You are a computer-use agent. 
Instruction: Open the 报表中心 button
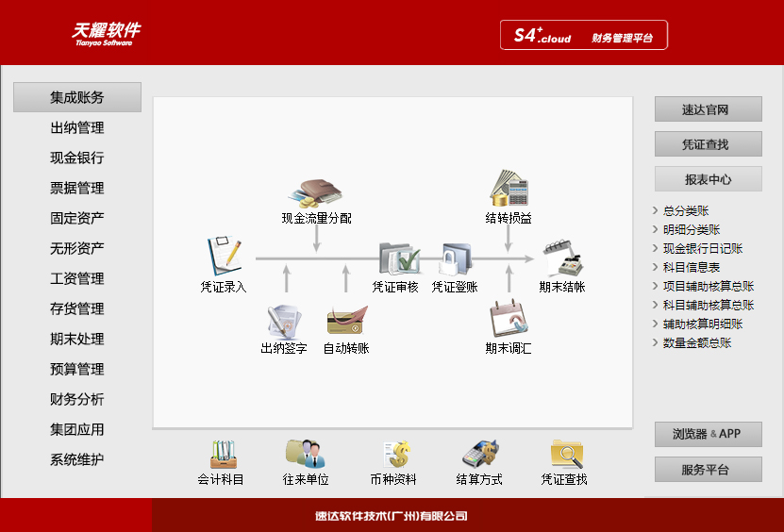708,178
